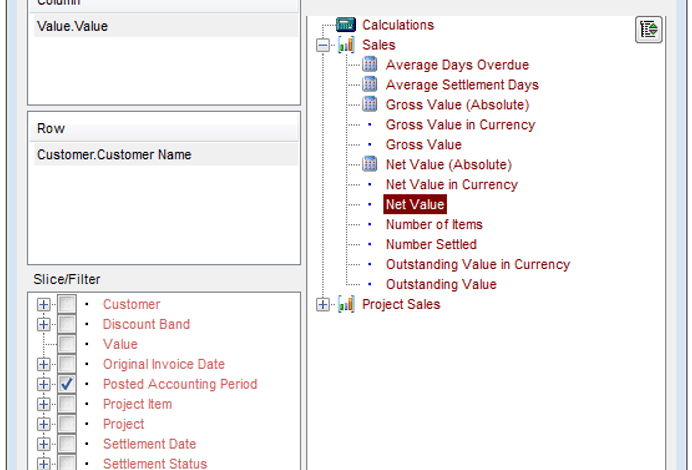This screenshot has width=692, height=470.
Task: Expand the Customer filter node
Action: point(43,305)
